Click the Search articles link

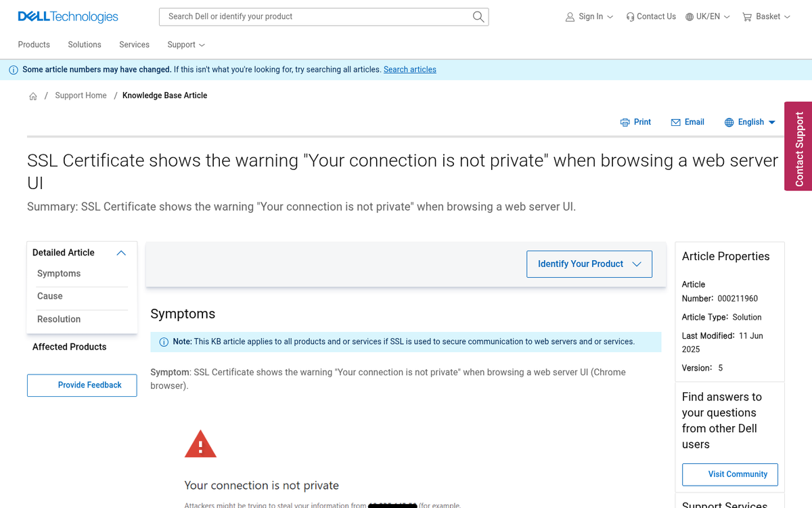click(x=409, y=69)
